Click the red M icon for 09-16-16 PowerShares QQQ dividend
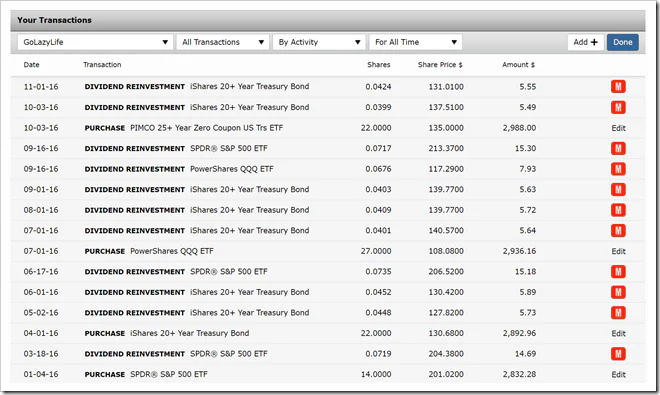This screenshot has width=660, height=395. [618, 169]
